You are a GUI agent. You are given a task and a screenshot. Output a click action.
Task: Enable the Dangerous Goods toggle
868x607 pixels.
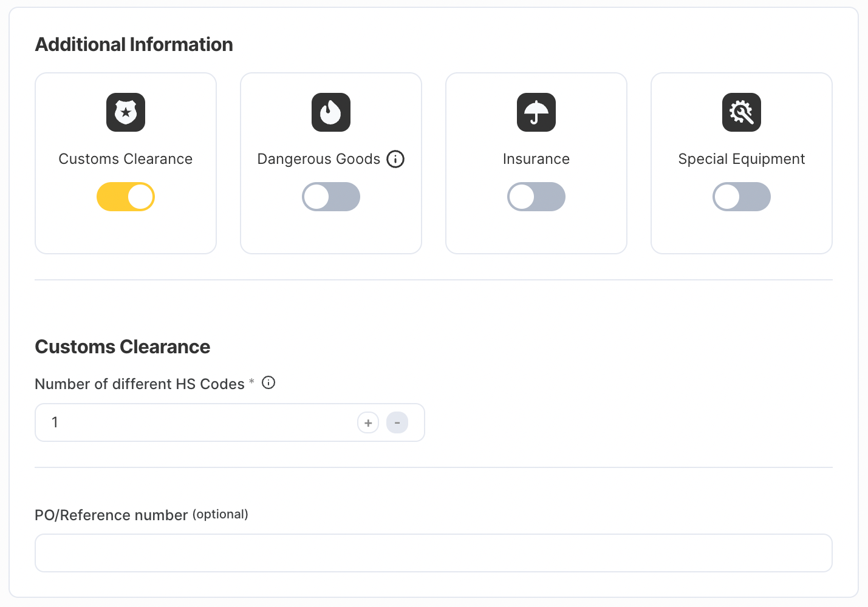point(331,197)
